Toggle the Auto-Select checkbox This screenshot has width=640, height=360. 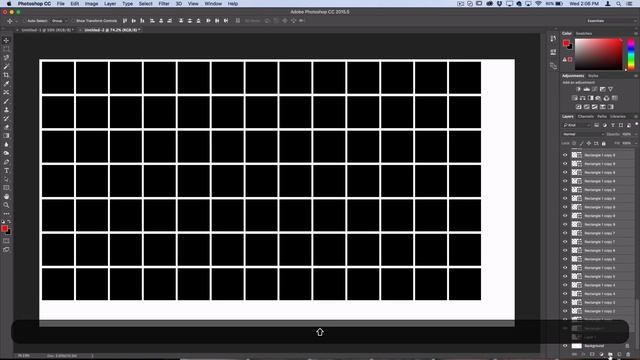24,20
